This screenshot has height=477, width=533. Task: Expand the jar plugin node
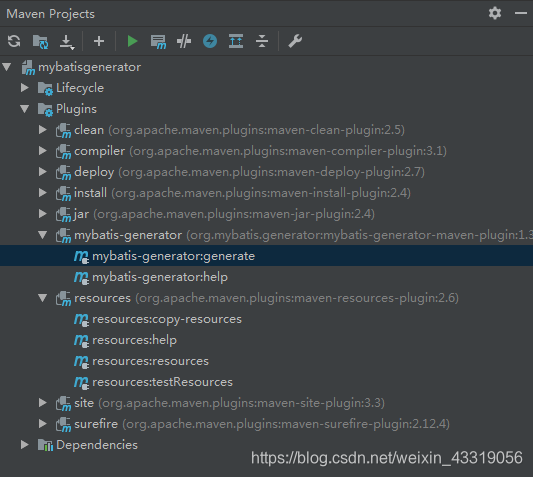[42, 214]
